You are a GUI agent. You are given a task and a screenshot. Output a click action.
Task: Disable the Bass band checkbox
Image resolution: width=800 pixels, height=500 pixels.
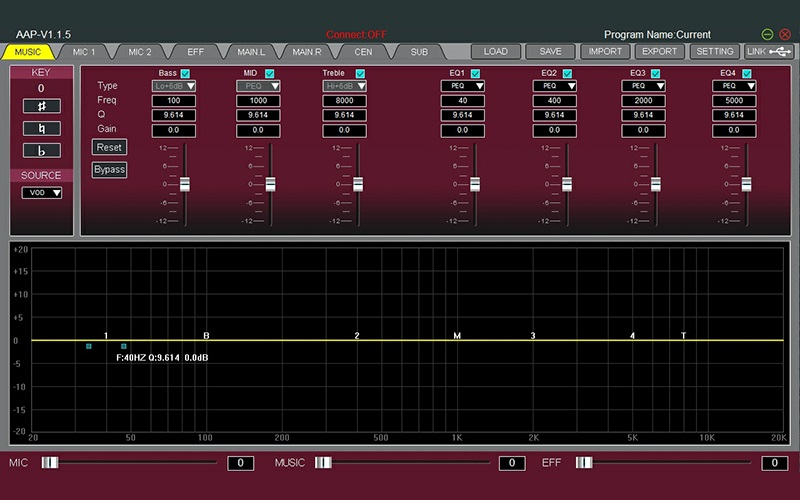pos(187,73)
